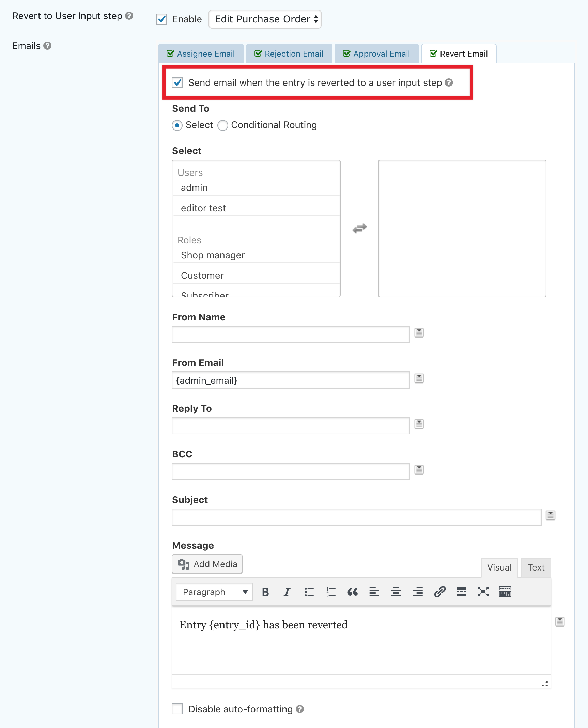Select the Revert Email tab
This screenshot has height=728, width=588.
pos(459,54)
